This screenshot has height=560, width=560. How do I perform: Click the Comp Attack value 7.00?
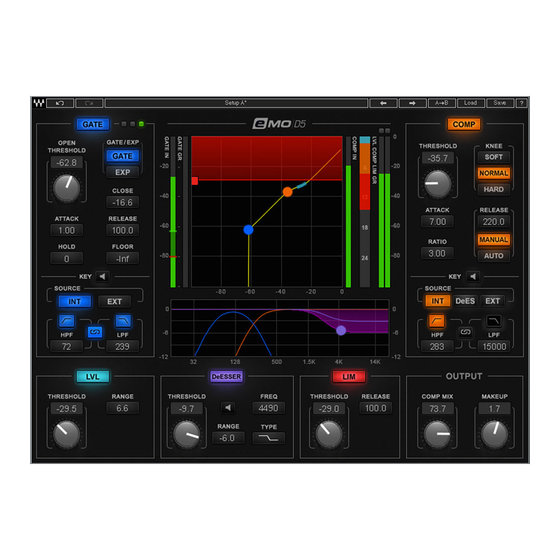[438, 222]
